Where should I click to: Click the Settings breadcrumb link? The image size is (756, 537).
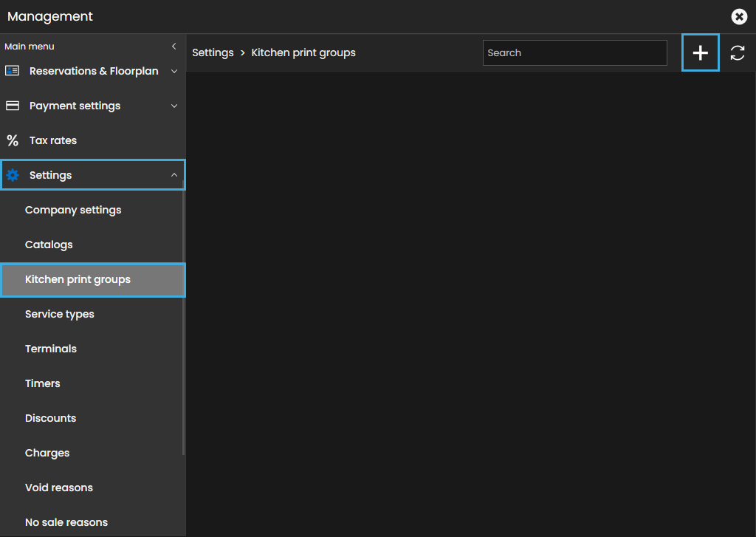(x=213, y=53)
